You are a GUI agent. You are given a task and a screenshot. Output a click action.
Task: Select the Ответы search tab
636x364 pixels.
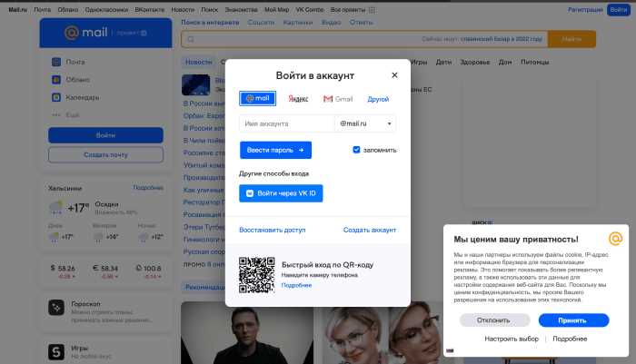point(361,23)
